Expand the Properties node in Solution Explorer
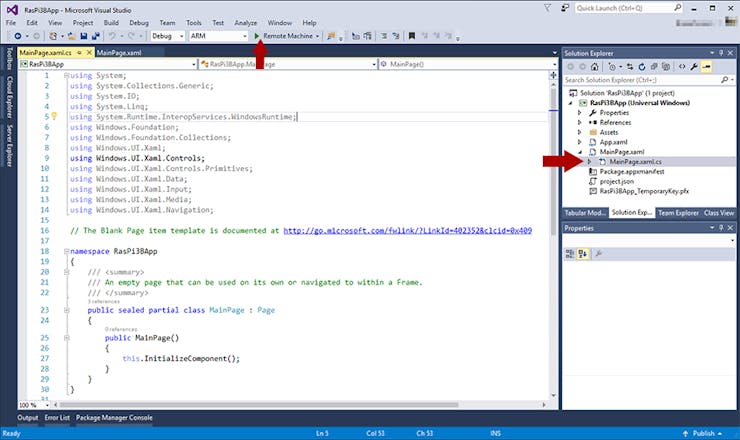Viewport: 740px width, 440px height. [580, 113]
